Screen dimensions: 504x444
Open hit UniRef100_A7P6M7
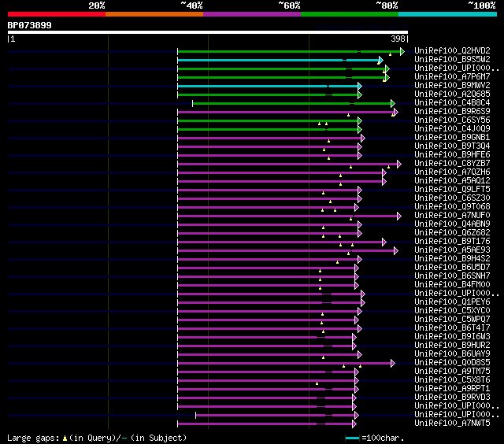point(452,76)
